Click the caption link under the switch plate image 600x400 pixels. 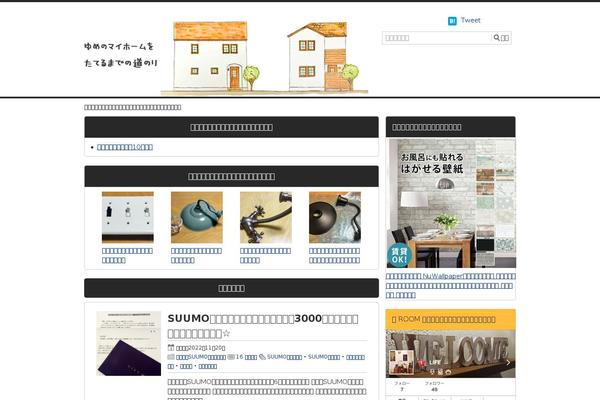pyautogui.click(x=127, y=255)
